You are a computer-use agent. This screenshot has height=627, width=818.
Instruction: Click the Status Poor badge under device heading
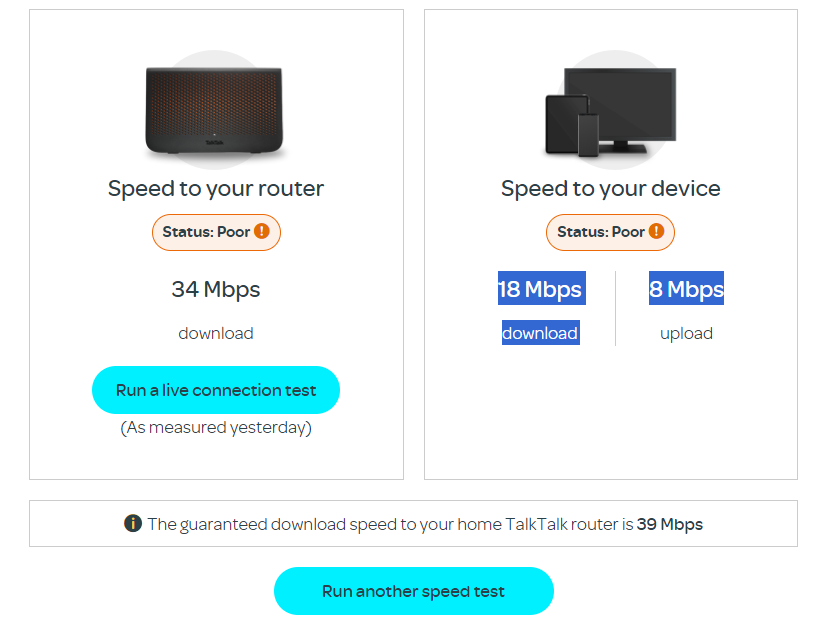(610, 231)
